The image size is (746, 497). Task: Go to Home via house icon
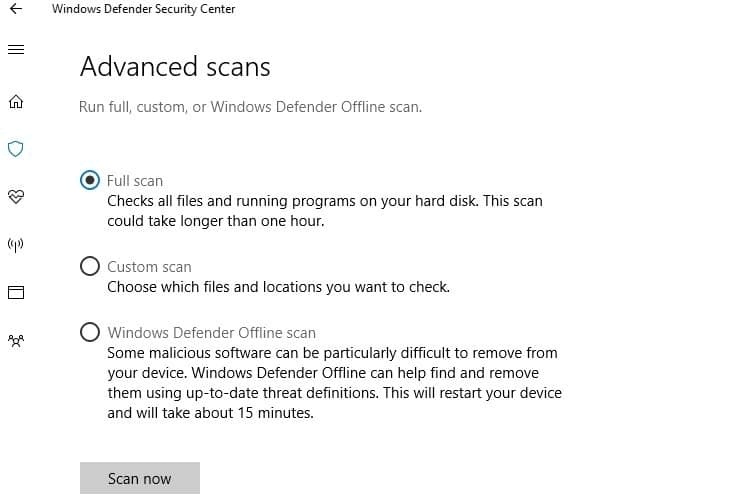click(x=16, y=101)
